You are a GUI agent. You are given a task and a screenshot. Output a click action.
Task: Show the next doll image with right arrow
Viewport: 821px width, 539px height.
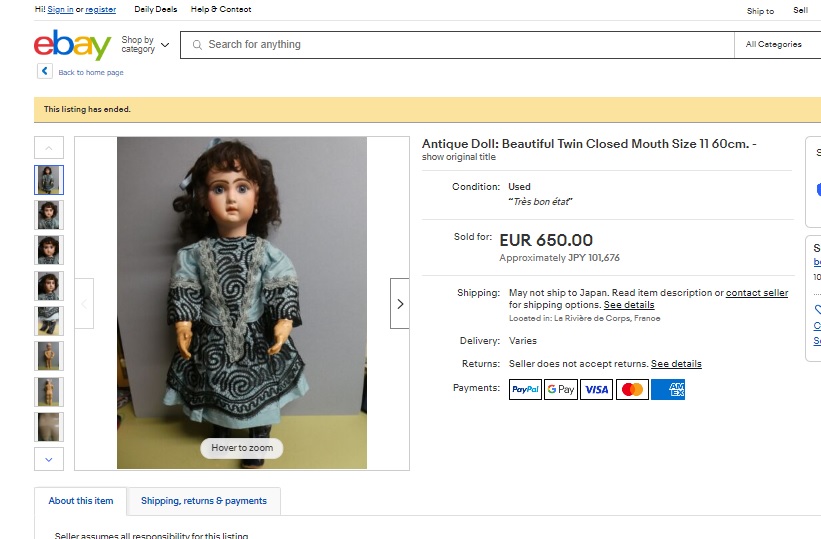click(400, 304)
